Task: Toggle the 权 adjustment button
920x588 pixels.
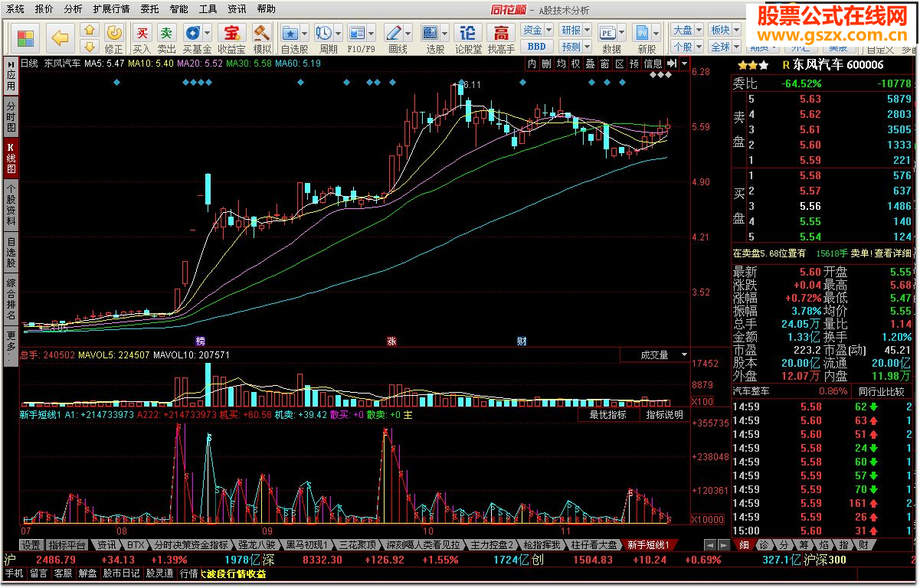Action: coord(575,64)
